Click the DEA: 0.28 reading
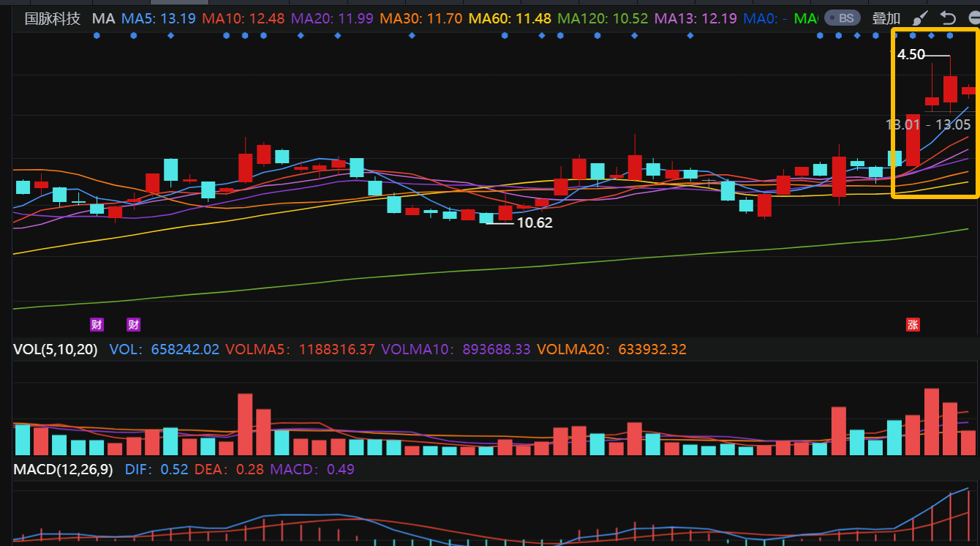 point(229,469)
